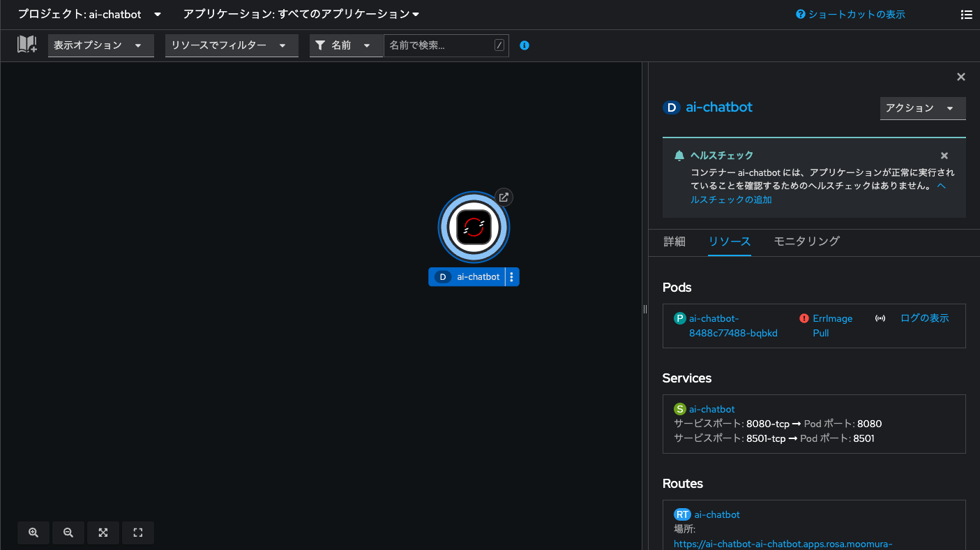The image size is (980, 550).
Task: Zoom out on the topology canvas
Action: click(68, 533)
